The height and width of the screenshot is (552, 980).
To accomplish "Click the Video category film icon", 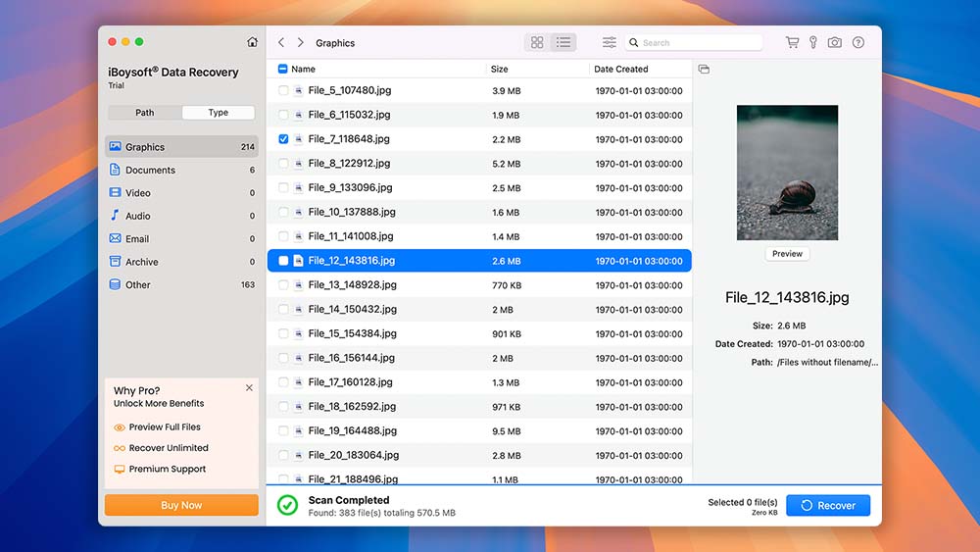I will (x=115, y=192).
